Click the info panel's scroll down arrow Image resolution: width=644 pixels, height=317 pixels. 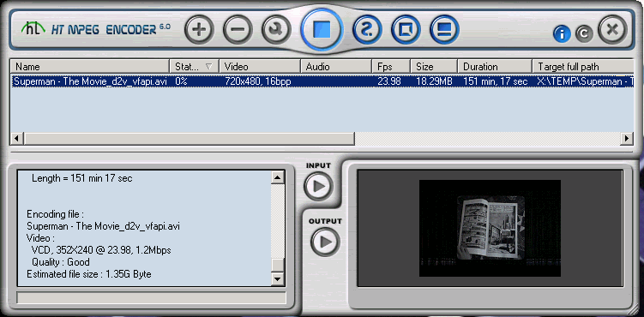[x=278, y=279]
